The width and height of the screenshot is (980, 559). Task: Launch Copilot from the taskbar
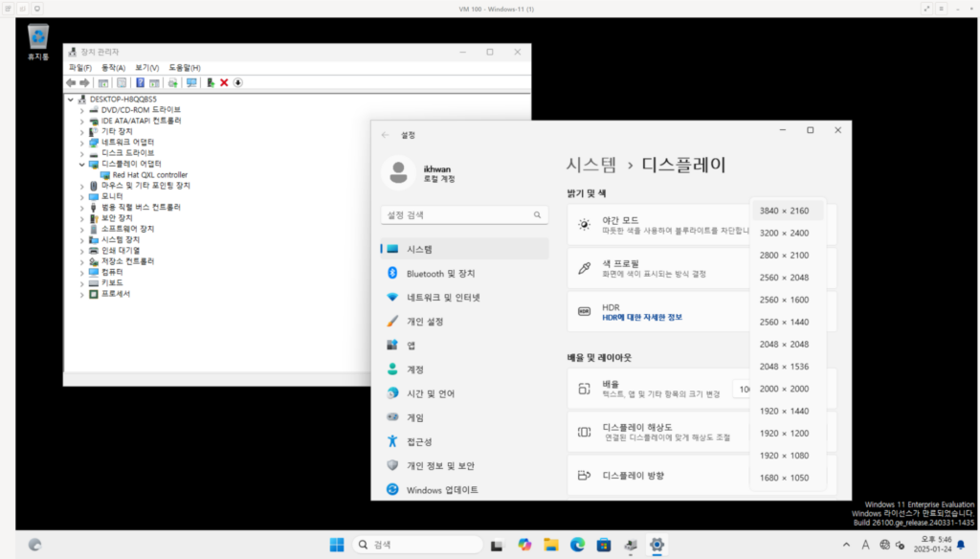coord(523,545)
